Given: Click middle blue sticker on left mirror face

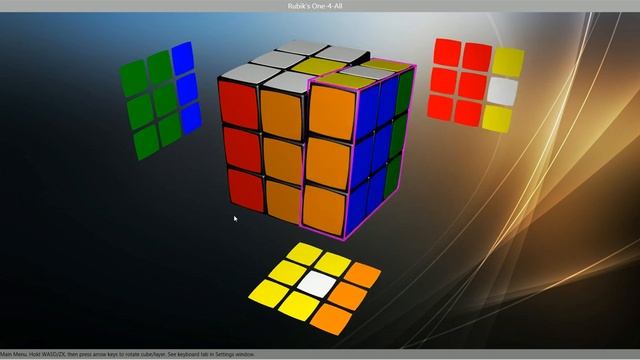Looking at the screenshot, I should pyautogui.click(x=187, y=89).
